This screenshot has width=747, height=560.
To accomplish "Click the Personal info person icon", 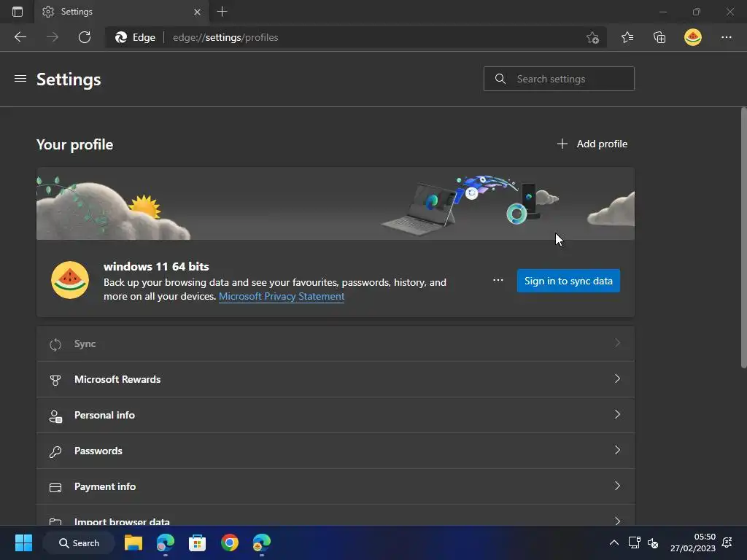I will 55,415.
